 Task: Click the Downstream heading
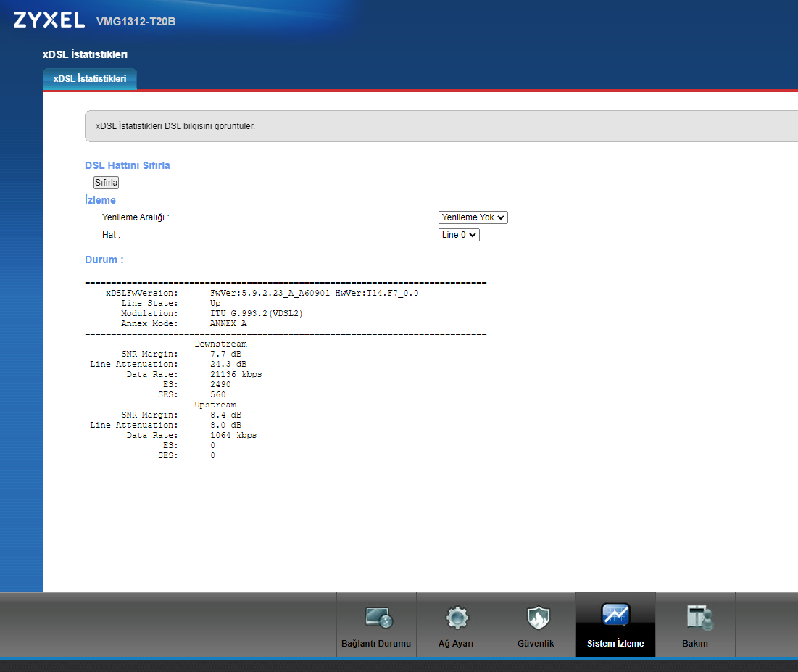(220, 344)
